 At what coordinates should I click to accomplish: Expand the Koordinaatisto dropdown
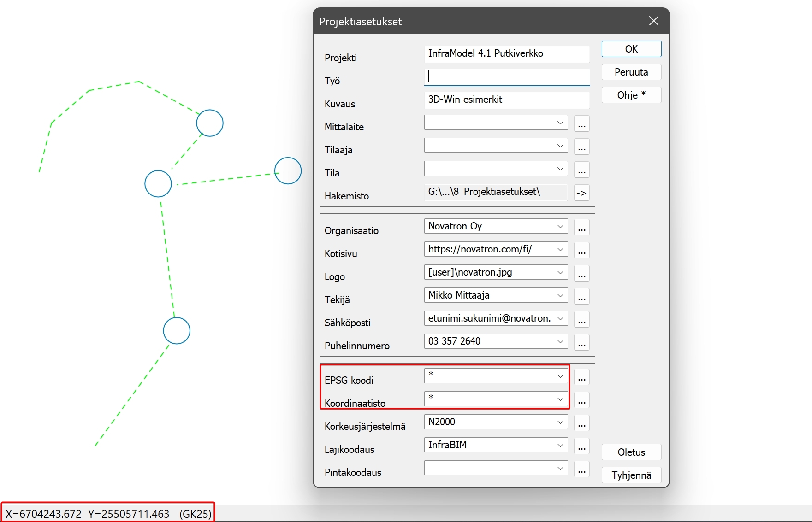560,399
